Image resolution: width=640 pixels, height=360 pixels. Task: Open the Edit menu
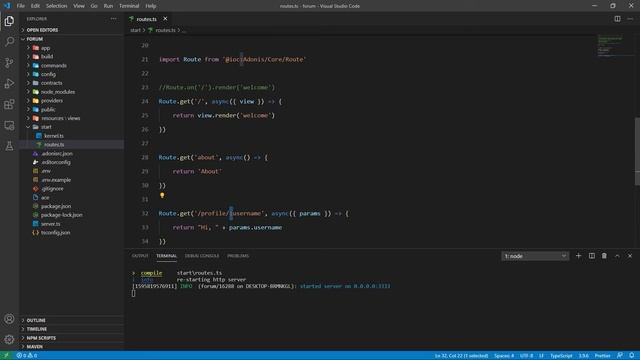click(36, 6)
